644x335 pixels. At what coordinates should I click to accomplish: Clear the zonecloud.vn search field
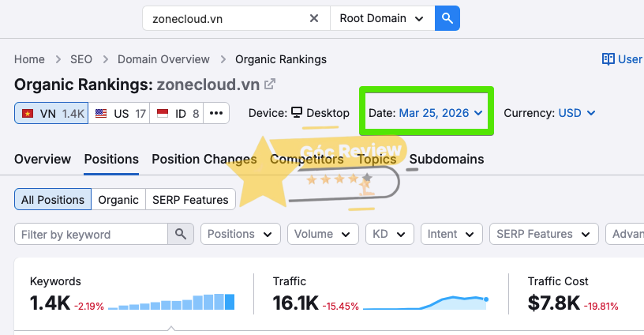coord(314,18)
